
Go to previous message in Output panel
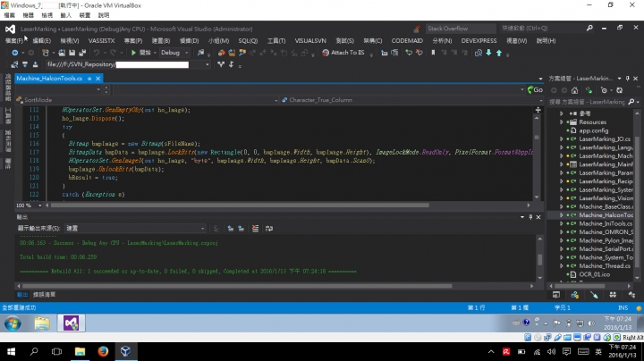pos(231,229)
